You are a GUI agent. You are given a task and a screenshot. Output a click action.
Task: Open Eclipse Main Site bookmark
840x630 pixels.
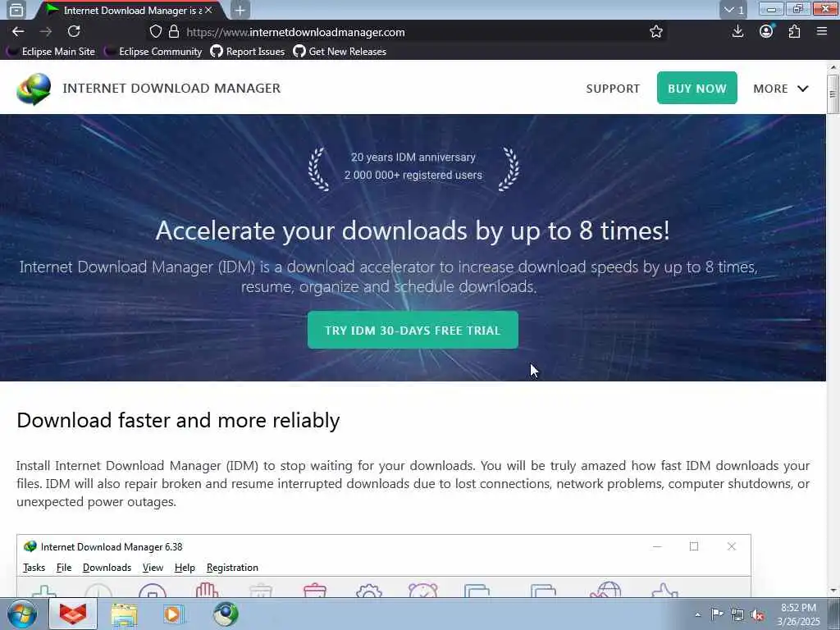click(51, 52)
